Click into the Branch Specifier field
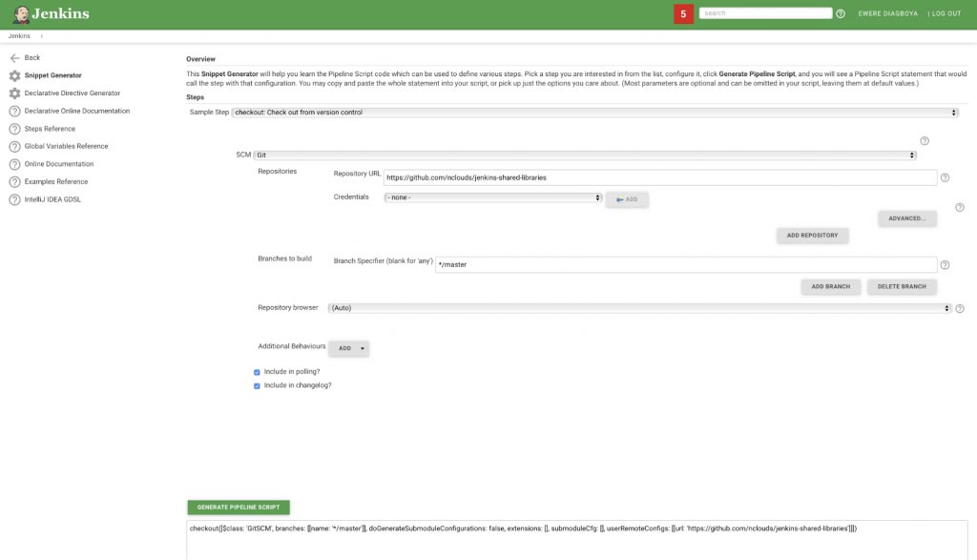This screenshot has height=560, width=977. tap(685, 265)
